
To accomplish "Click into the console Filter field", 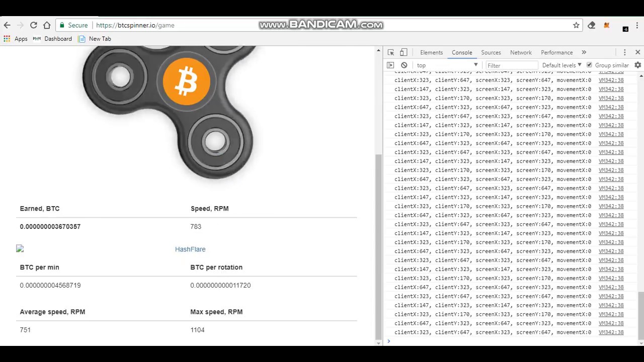I will coord(512,65).
